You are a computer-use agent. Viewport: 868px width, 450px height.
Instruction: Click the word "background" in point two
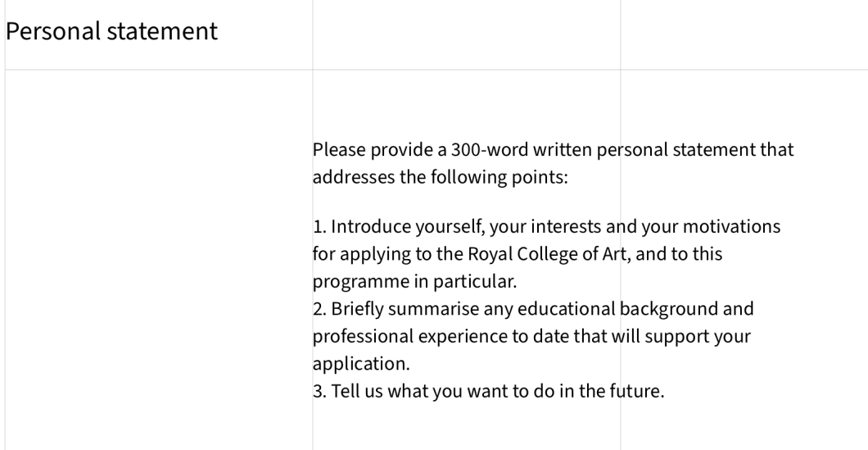pos(669,309)
